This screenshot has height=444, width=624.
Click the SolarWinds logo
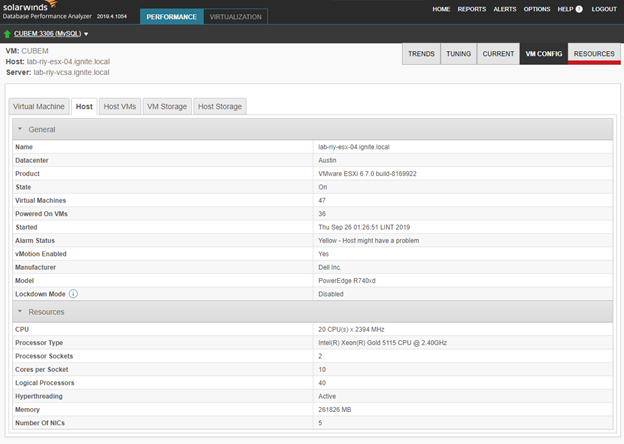coord(30,6)
